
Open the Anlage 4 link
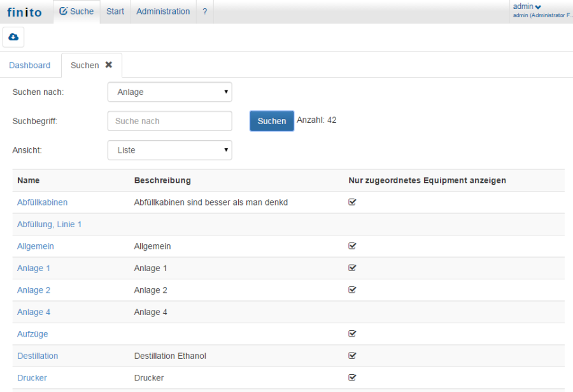(x=34, y=312)
